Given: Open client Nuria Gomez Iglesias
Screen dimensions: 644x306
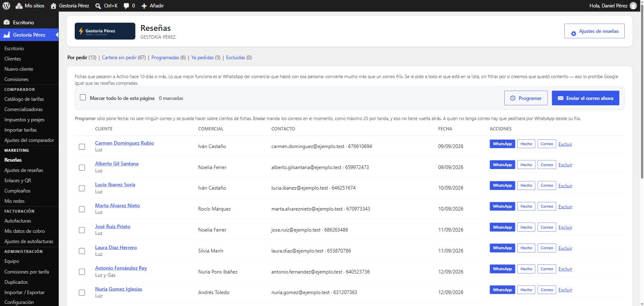Looking at the screenshot, I should (118, 289).
